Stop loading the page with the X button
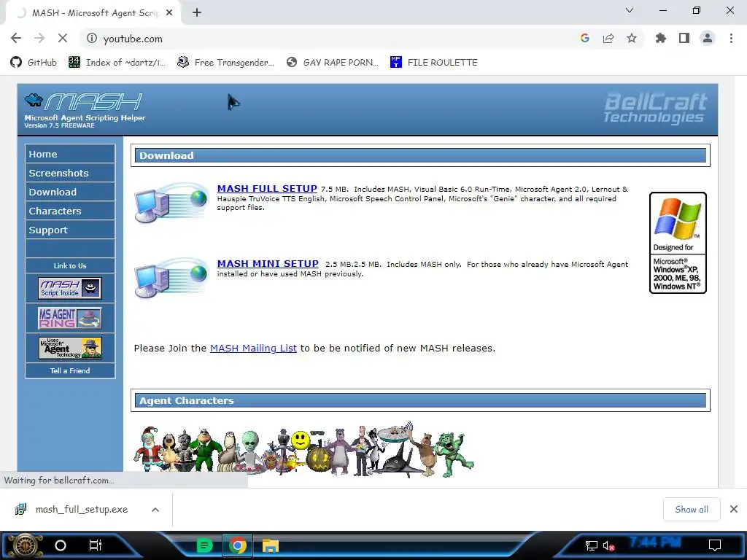Viewport: 747px width, 560px height. coord(63,38)
